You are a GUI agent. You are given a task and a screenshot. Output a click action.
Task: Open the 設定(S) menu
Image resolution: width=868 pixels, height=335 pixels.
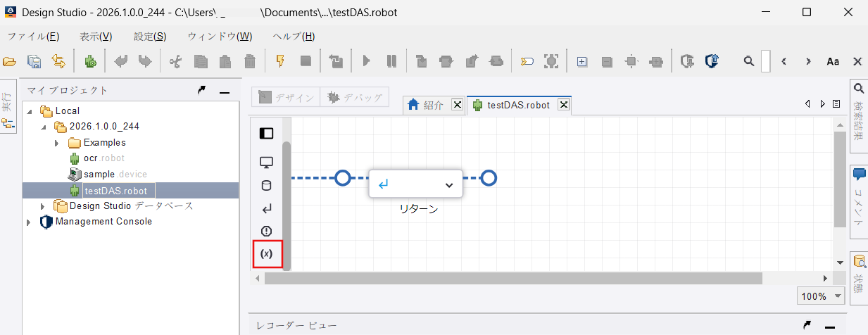coord(150,36)
